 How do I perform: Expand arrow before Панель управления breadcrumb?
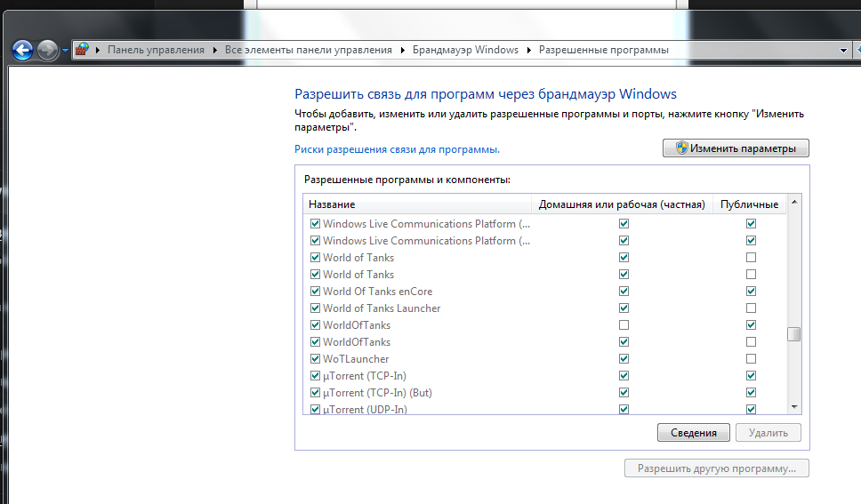(98, 50)
